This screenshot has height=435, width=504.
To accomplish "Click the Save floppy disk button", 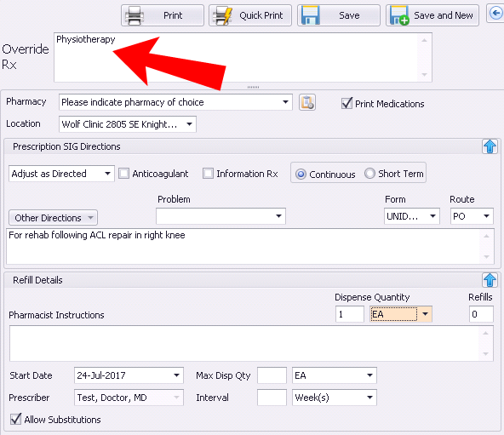I will click(x=339, y=15).
